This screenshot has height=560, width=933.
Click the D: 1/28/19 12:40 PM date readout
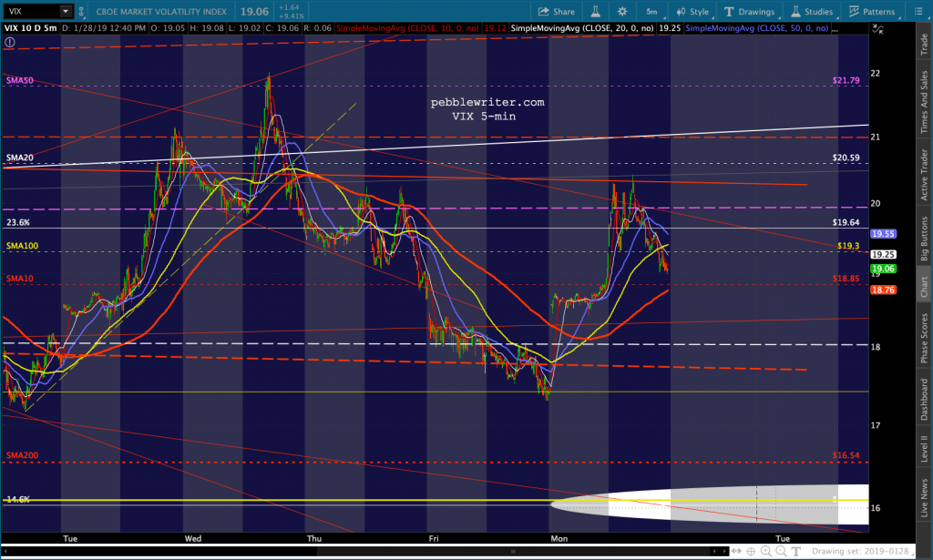tap(104, 28)
